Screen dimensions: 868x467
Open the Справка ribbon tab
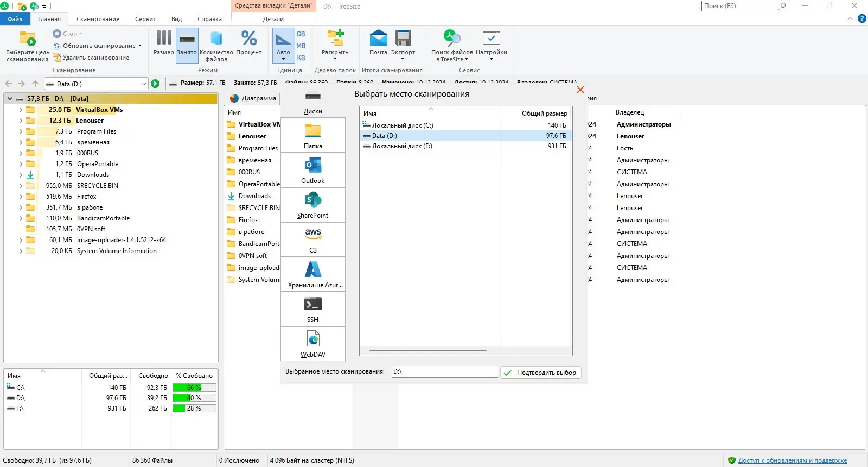(x=209, y=19)
